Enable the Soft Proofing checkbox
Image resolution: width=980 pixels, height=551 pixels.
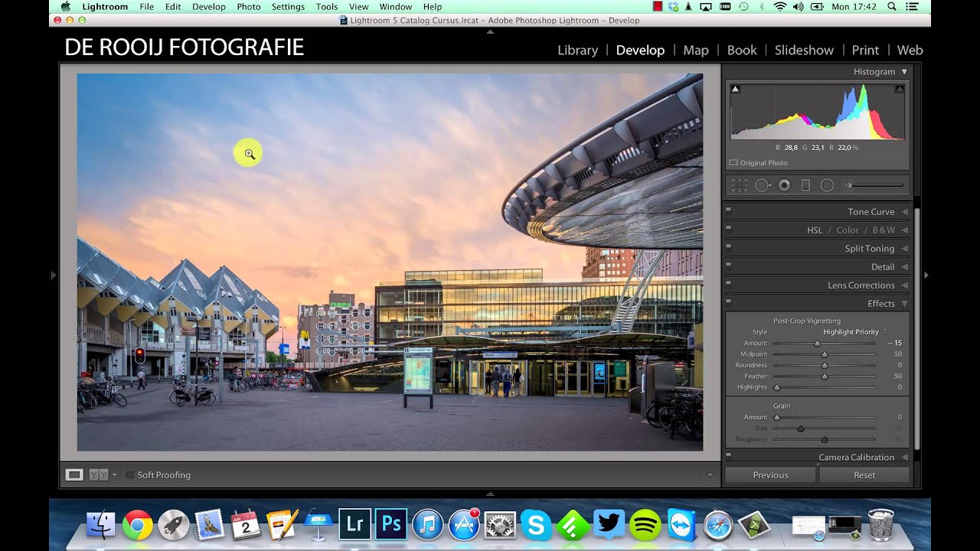pos(130,475)
